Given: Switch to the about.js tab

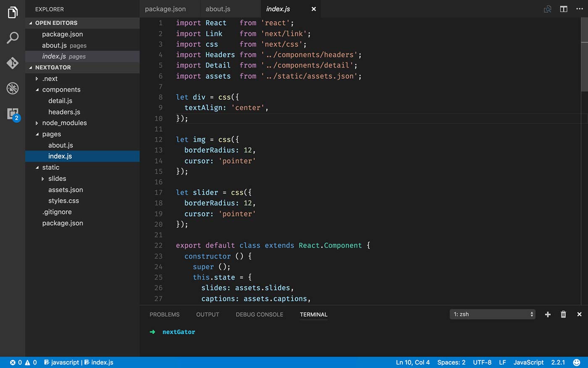Looking at the screenshot, I should point(218,8).
